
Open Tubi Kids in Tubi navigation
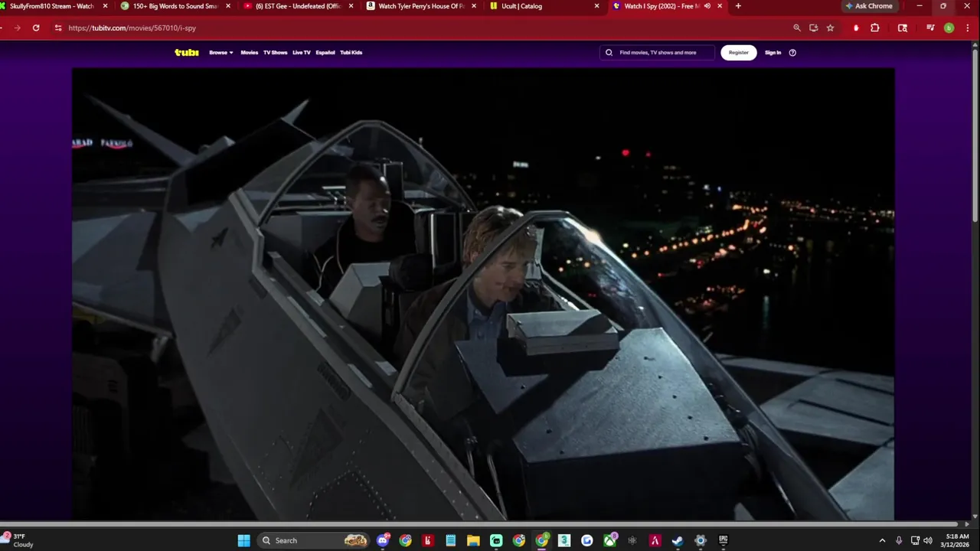(351, 53)
